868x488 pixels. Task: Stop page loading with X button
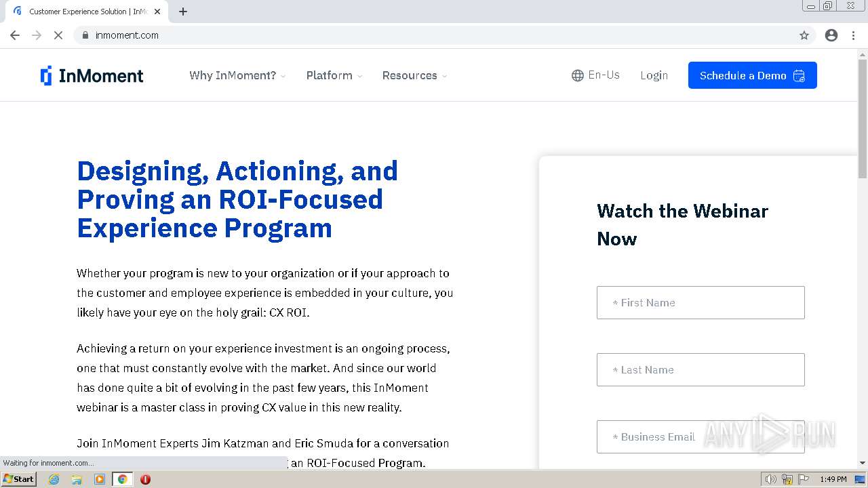58,35
